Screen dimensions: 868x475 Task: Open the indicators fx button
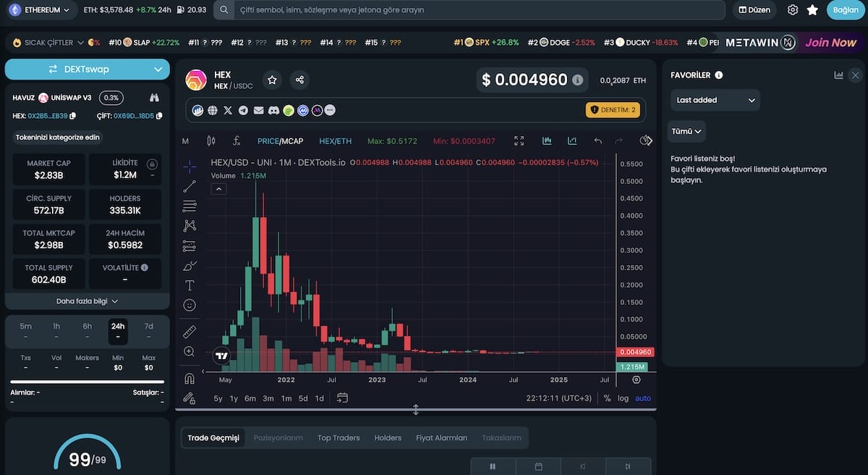point(237,140)
